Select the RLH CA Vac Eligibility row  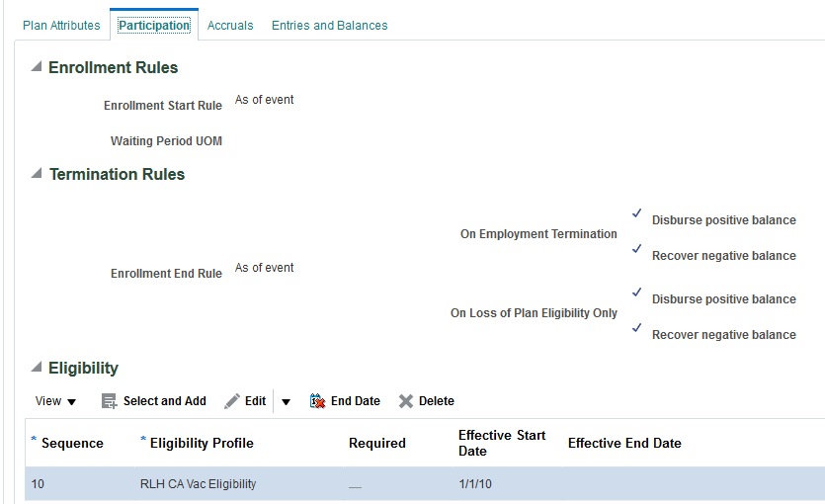(198, 484)
